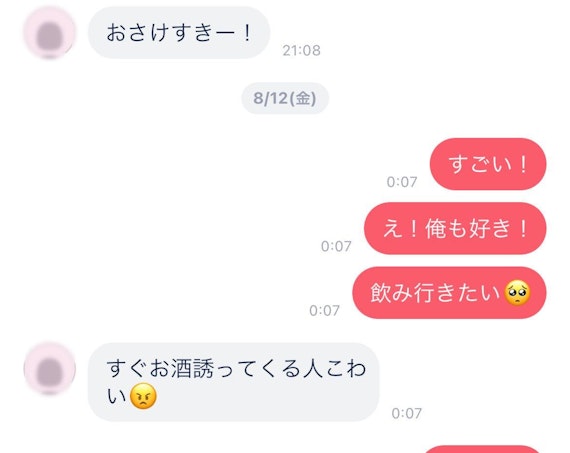Screen dimensions: 570x453
Task: Click the 0:07 timestamp beside え！俺も好き！
Action: click(x=336, y=246)
